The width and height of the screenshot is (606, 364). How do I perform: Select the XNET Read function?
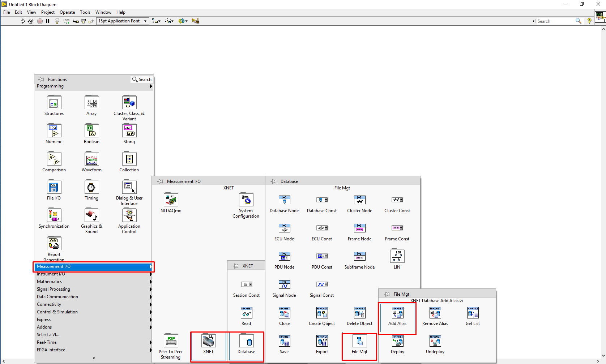pyautogui.click(x=246, y=313)
